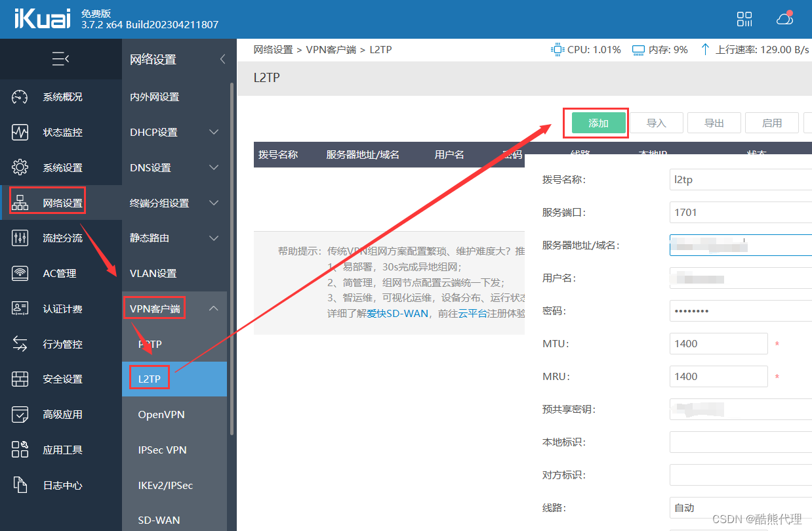Open 应用工具 tools icon
This screenshot has height=531, width=812.
pyautogui.click(x=20, y=450)
